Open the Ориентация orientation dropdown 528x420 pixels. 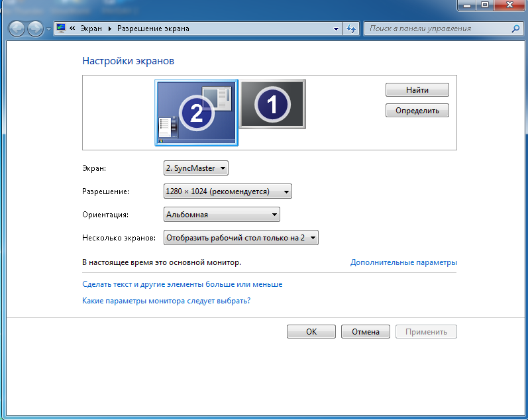pyautogui.click(x=222, y=215)
